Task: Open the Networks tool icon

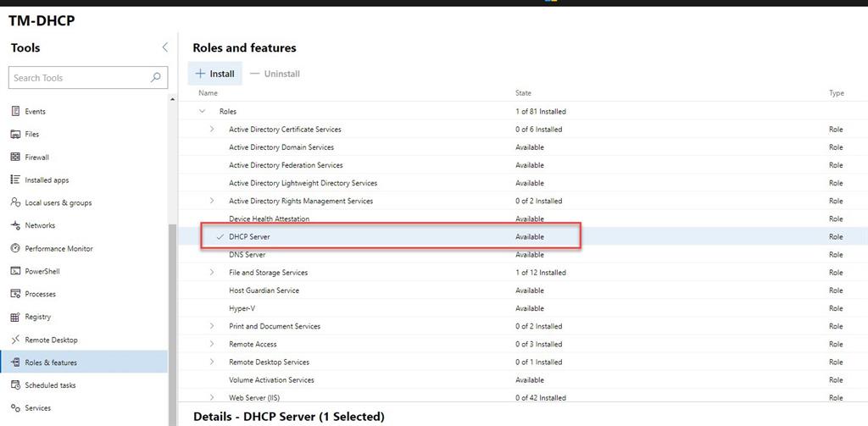Action: tap(15, 226)
